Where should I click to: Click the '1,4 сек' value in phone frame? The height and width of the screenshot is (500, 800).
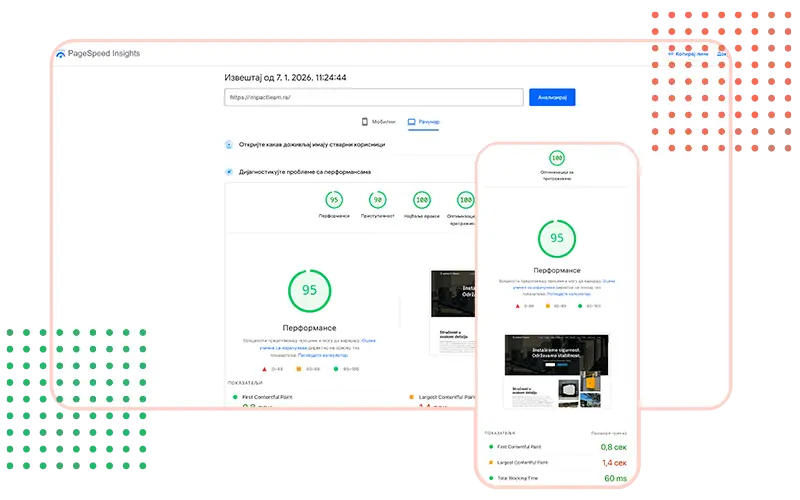point(614,463)
